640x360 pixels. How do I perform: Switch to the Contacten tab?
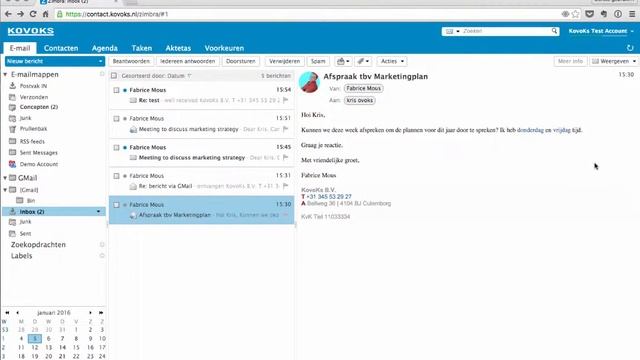click(61, 48)
